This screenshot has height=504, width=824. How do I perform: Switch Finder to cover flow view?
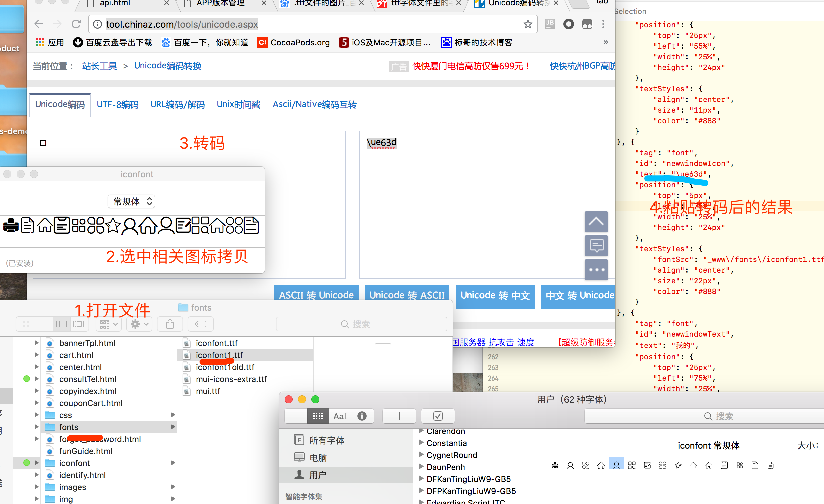click(x=80, y=324)
